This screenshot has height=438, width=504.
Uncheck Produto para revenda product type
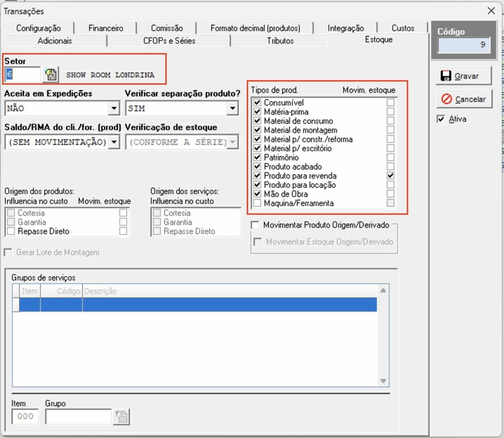point(257,175)
